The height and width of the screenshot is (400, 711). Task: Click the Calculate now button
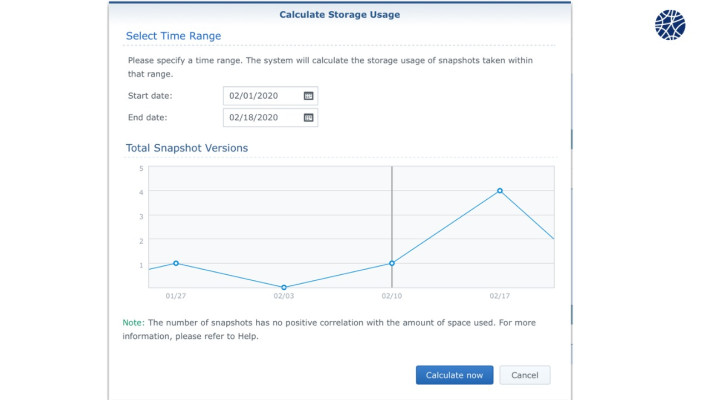click(x=454, y=375)
